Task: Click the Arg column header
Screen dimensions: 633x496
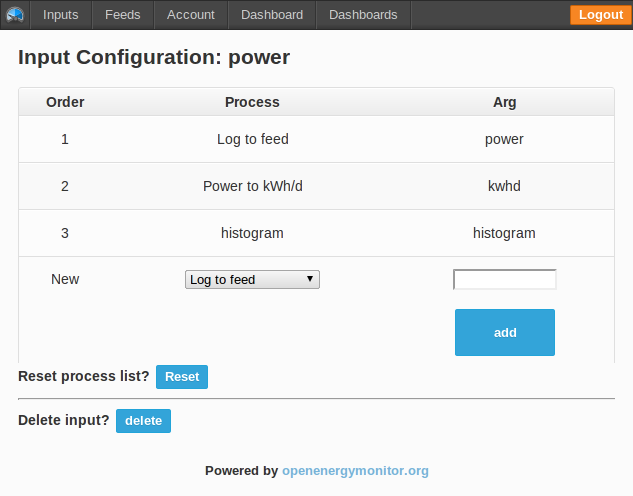Action: coord(505,102)
